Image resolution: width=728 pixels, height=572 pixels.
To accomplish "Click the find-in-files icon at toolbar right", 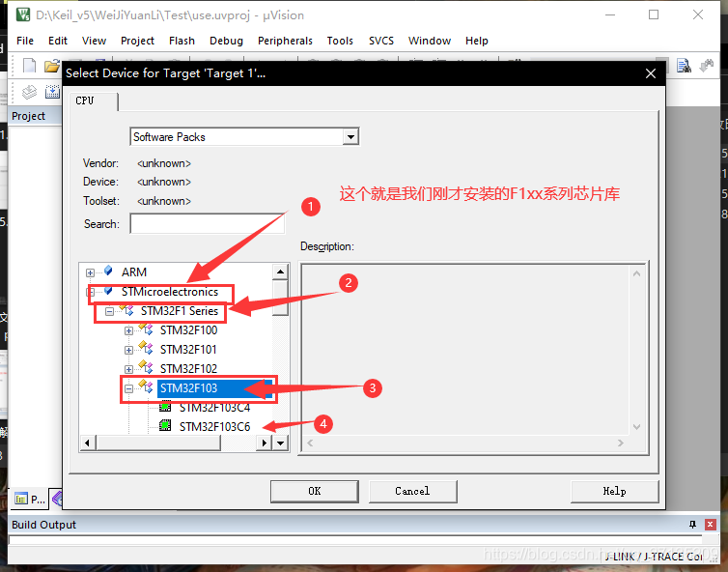I will pyautogui.click(x=684, y=66).
